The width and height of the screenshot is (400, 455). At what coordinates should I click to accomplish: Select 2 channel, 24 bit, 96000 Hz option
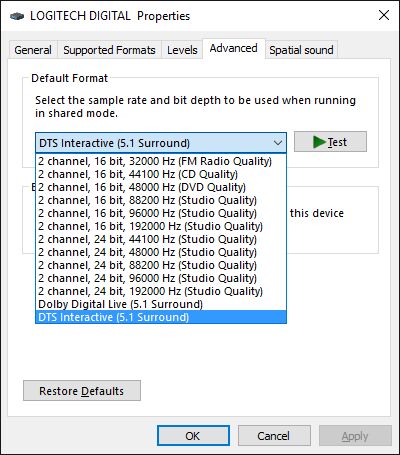161,278
